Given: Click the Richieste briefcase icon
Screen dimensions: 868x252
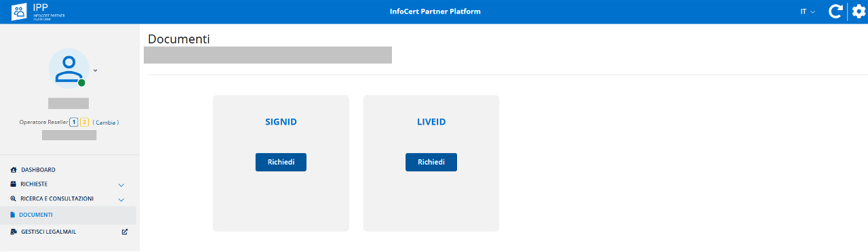Looking at the screenshot, I should (14, 184).
